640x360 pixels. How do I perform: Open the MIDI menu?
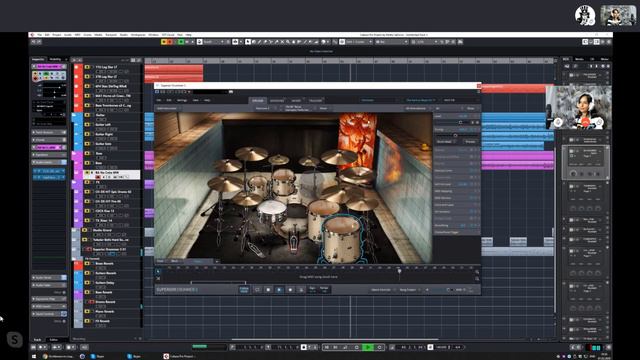pos(77,35)
